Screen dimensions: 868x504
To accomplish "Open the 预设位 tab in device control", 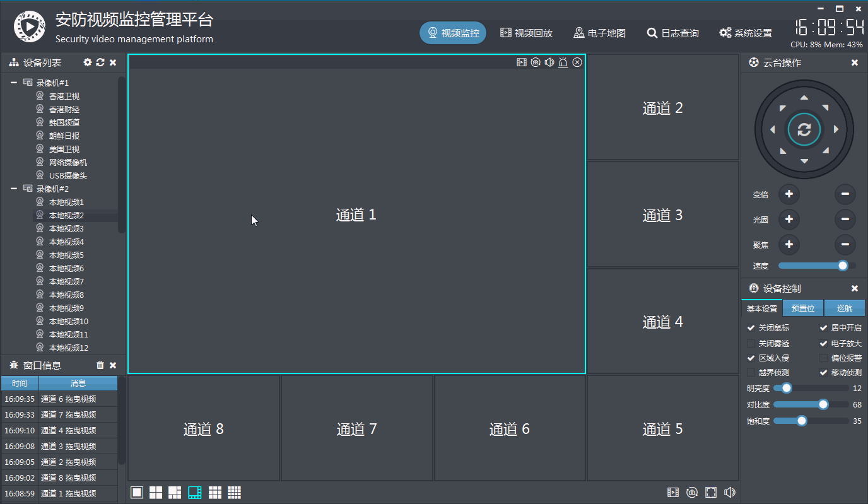I will click(802, 308).
